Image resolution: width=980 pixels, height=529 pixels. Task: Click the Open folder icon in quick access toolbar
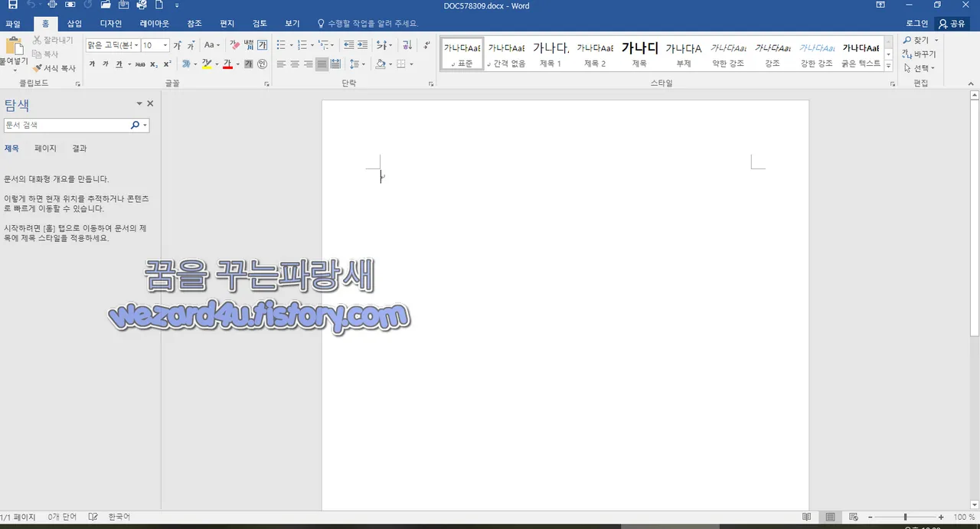click(106, 5)
